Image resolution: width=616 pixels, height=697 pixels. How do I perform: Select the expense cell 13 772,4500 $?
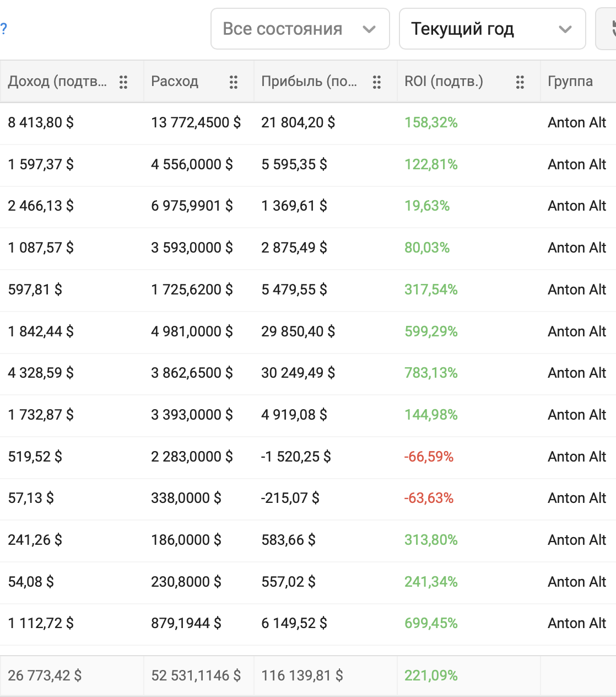click(x=196, y=122)
